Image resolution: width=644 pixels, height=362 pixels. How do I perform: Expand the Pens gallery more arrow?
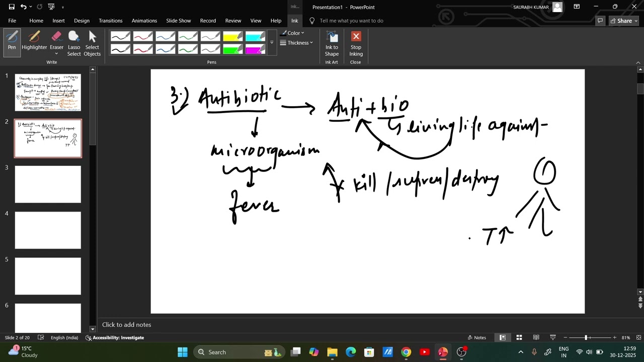tap(272, 43)
